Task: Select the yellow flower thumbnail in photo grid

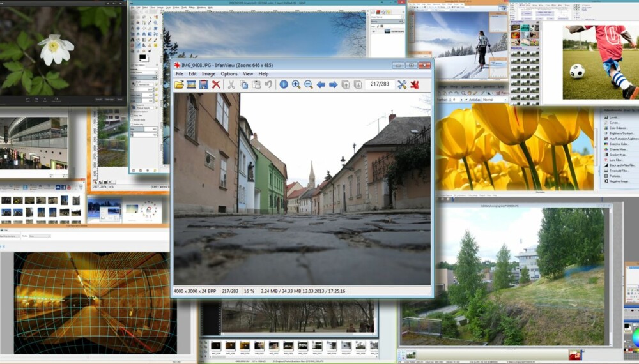Action: (x=17, y=200)
